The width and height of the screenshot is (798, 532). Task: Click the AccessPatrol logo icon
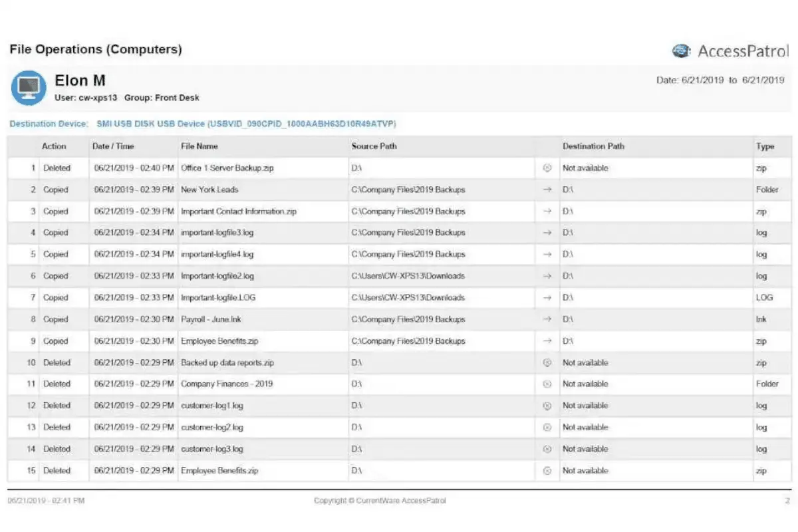pos(682,51)
